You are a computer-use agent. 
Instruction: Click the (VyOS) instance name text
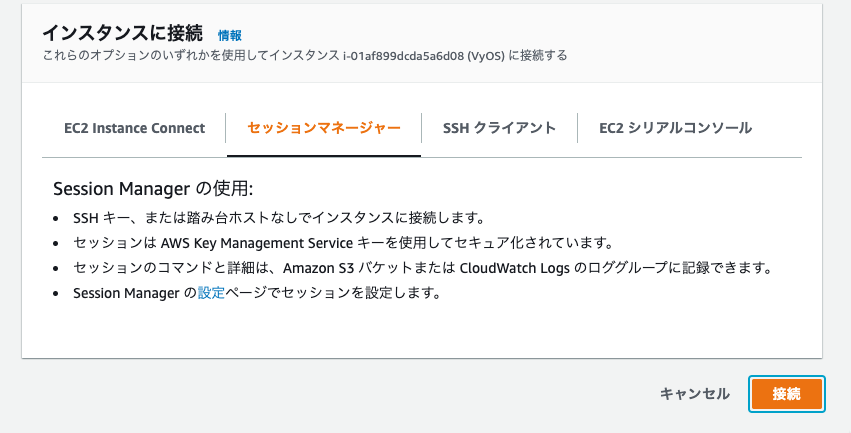[486, 55]
